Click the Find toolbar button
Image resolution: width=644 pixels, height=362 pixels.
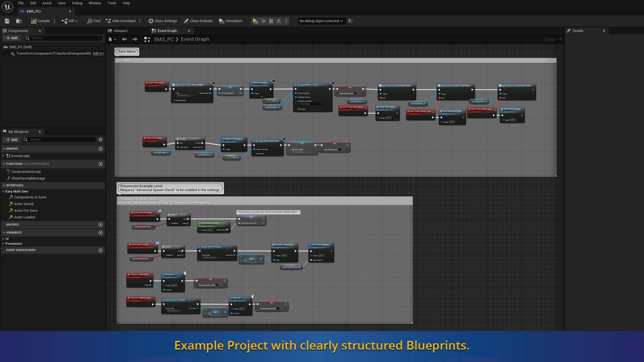click(x=94, y=21)
